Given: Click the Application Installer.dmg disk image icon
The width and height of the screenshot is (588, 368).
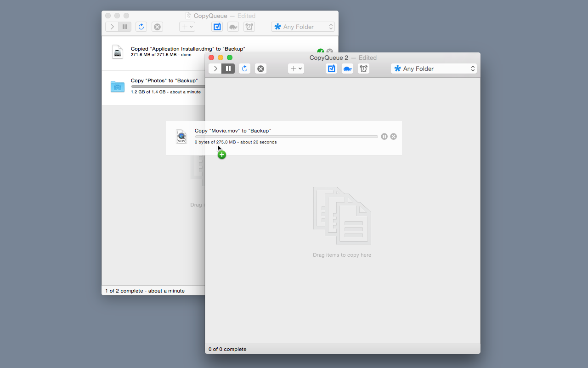Looking at the screenshot, I should tap(118, 52).
